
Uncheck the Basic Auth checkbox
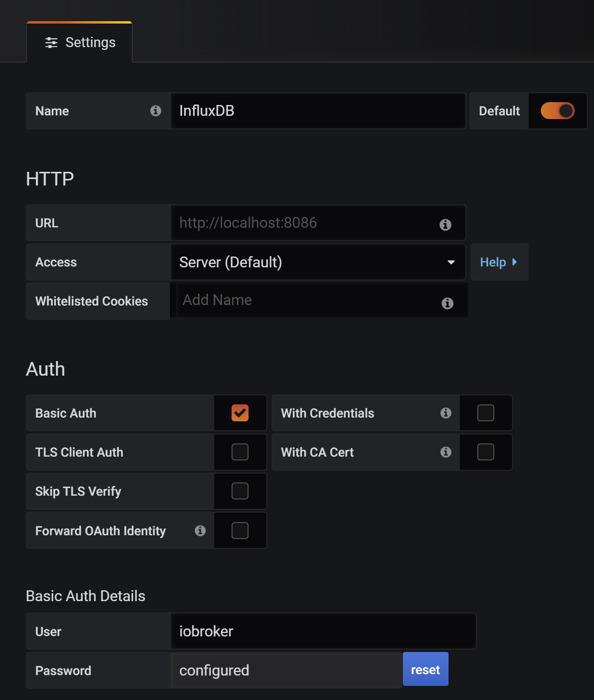tap(240, 413)
